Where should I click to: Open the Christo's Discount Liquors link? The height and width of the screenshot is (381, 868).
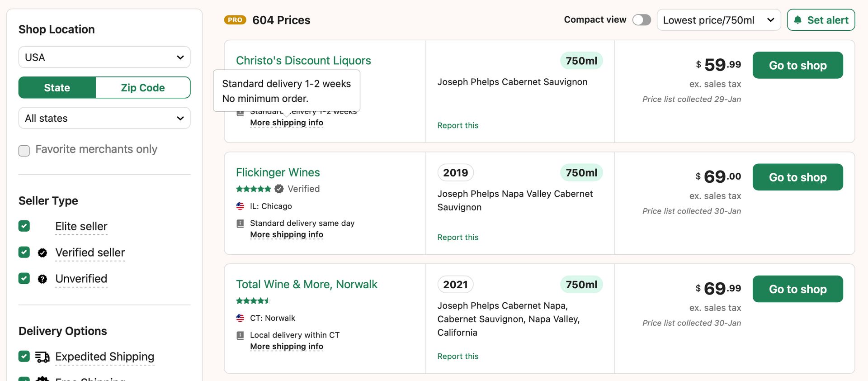click(303, 61)
